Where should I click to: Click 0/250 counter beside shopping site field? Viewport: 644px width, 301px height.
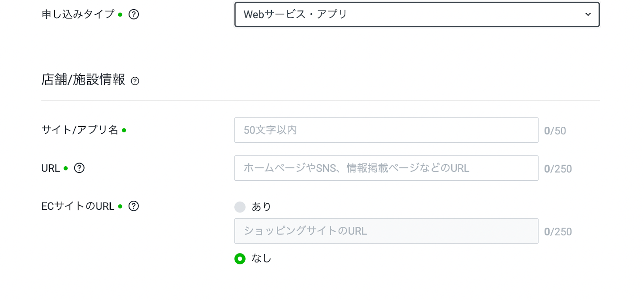tap(557, 232)
